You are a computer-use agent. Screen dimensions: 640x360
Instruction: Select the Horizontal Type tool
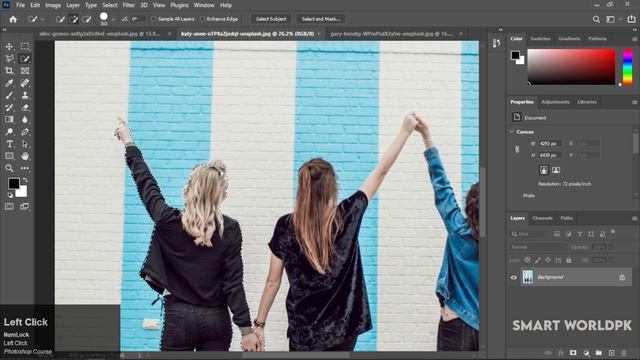coord(9,144)
